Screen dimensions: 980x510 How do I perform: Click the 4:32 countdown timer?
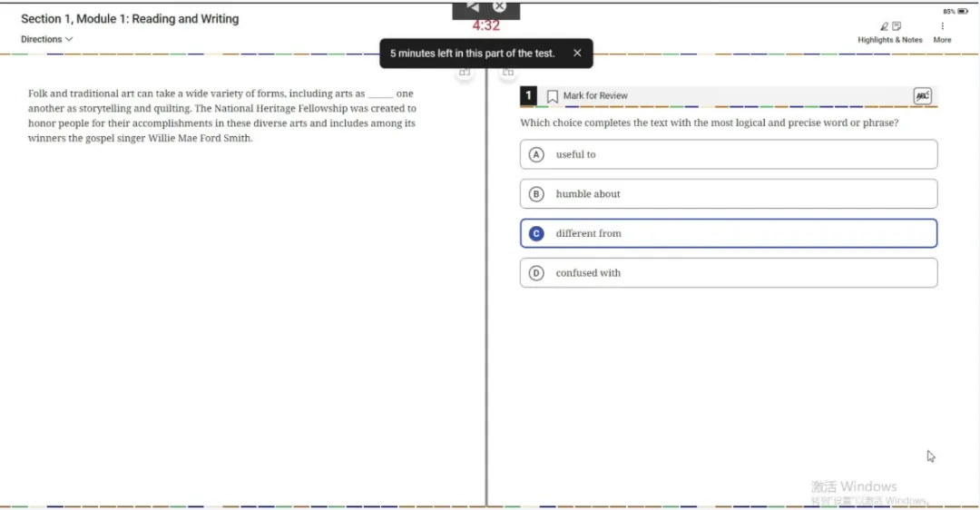(485, 25)
